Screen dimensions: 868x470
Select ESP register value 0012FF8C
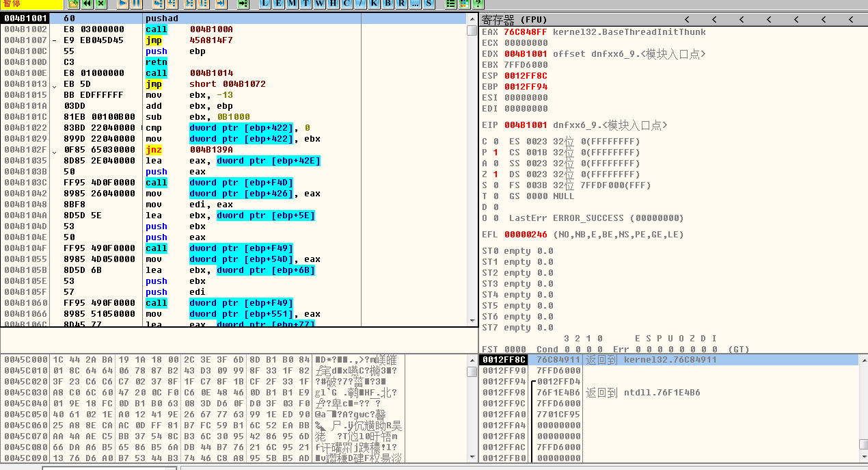tap(526, 76)
